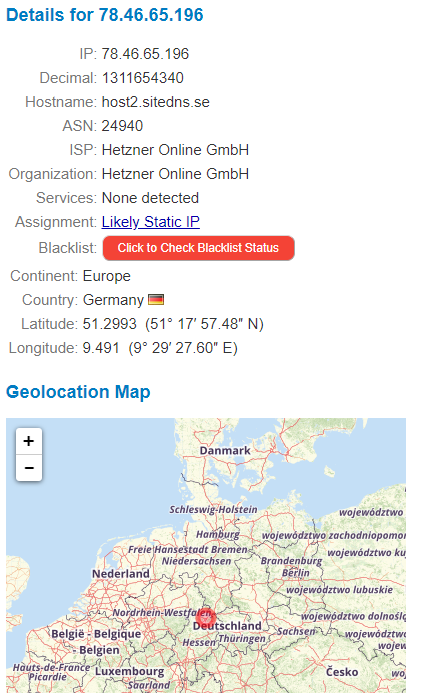
Task: Click the ISP value Hetzner Online GmbH
Action: point(175,150)
